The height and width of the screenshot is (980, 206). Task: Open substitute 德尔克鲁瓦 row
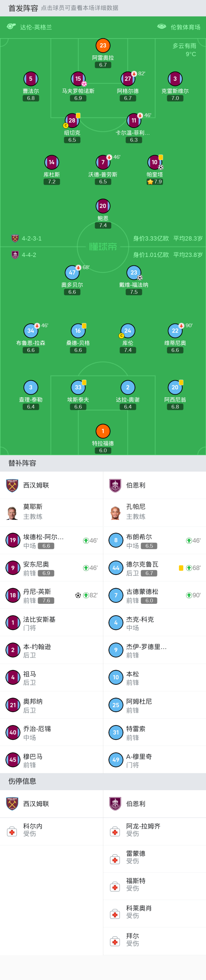pyautogui.click(x=154, y=568)
